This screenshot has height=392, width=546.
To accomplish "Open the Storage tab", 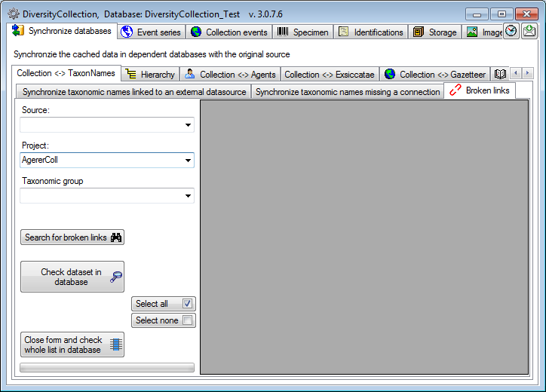I will tap(434, 32).
